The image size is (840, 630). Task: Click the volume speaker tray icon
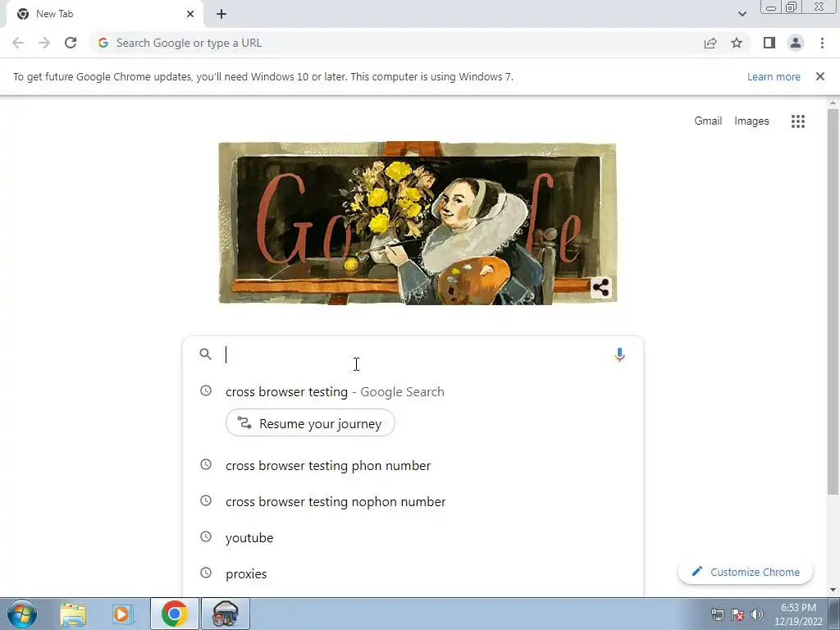point(757,614)
